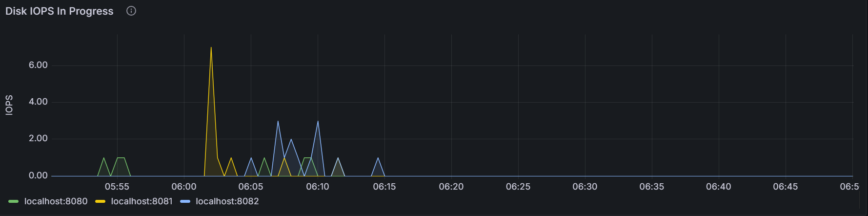Click the 06:00 time axis label
868x216 pixels.
pyautogui.click(x=184, y=187)
